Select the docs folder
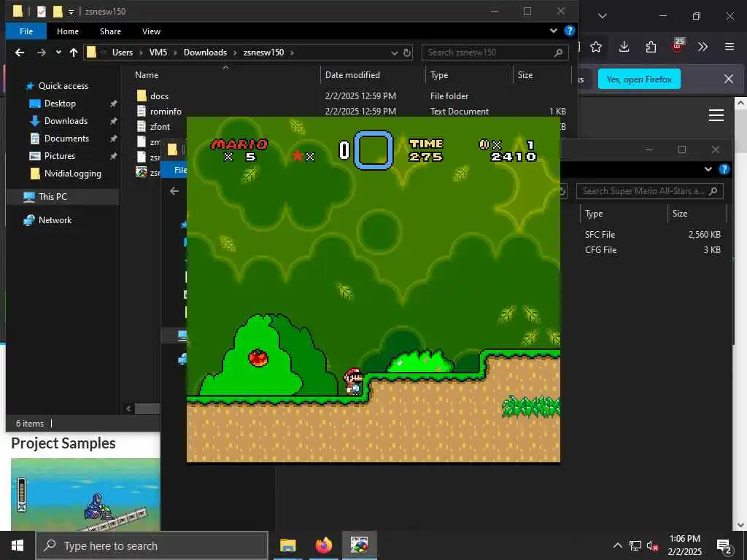The image size is (747, 560). click(159, 96)
